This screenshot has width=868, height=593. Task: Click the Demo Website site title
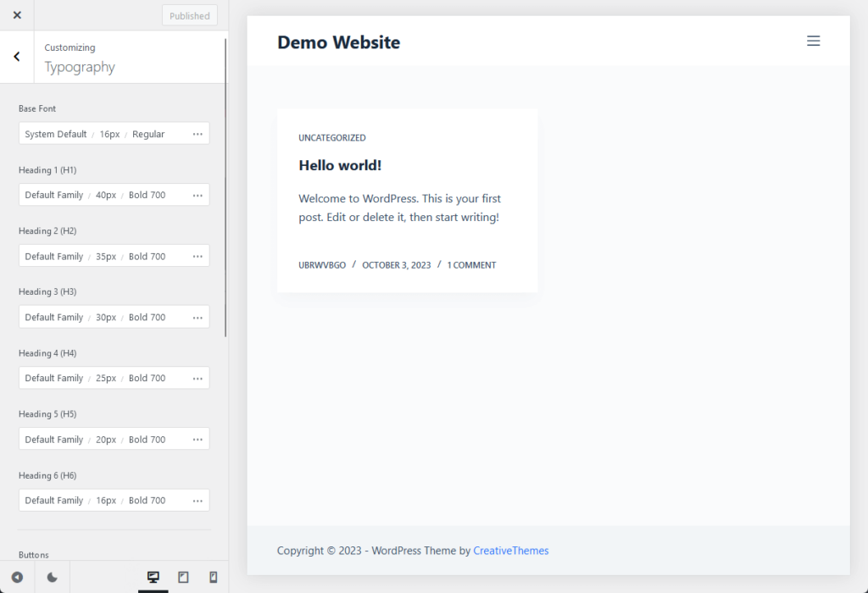point(339,42)
